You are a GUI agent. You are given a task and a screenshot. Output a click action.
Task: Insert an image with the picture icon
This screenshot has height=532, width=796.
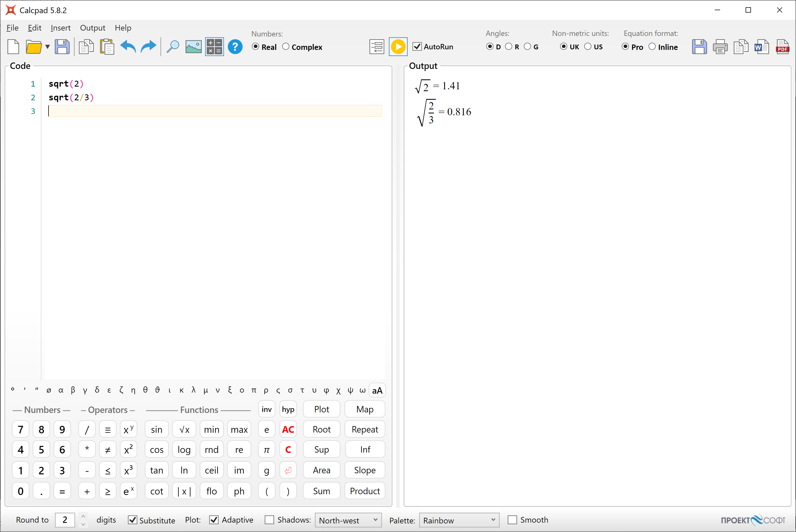point(193,47)
